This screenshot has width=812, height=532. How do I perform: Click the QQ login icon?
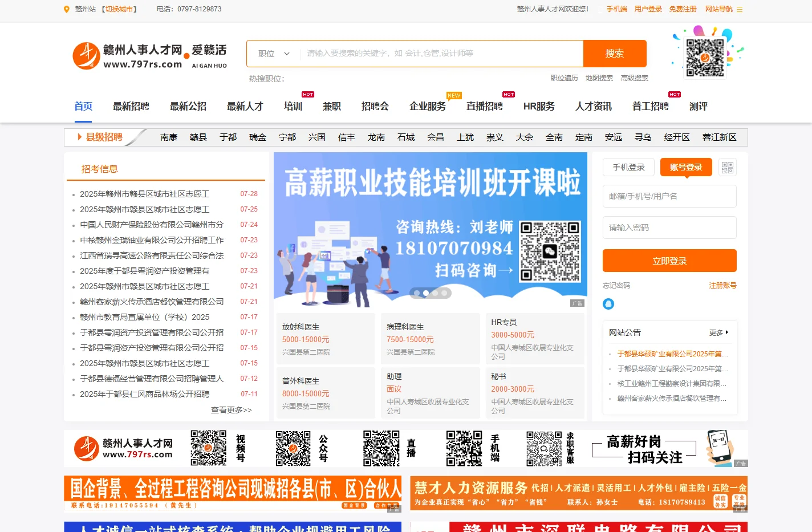coord(608,304)
